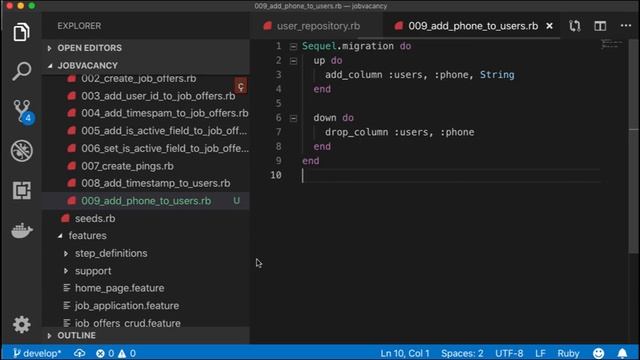Change file encoding UTF-8
Image resolution: width=640 pixels, height=360 pixels.
pyautogui.click(x=509, y=353)
